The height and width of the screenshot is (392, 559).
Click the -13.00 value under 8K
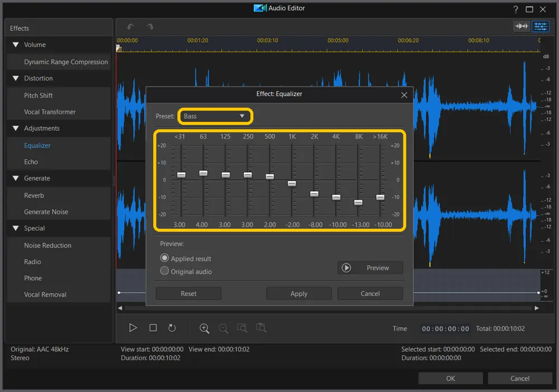[x=361, y=225]
